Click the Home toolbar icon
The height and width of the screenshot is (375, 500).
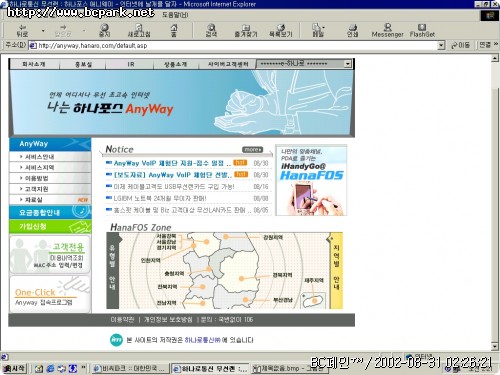174,30
